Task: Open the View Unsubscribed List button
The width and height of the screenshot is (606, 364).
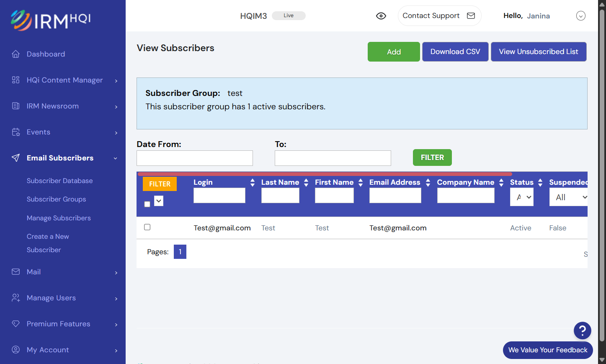Action: pyautogui.click(x=539, y=52)
